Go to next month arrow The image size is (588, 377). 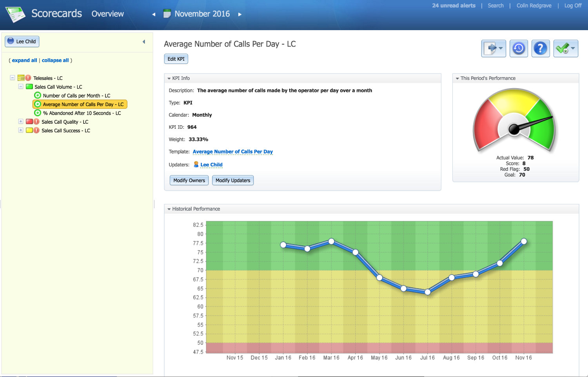[240, 14]
